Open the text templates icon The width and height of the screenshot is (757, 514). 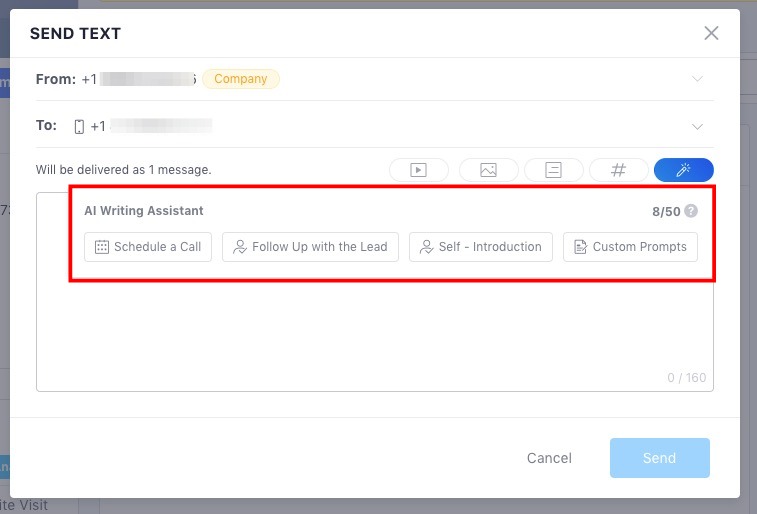pyautogui.click(x=553, y=170)
